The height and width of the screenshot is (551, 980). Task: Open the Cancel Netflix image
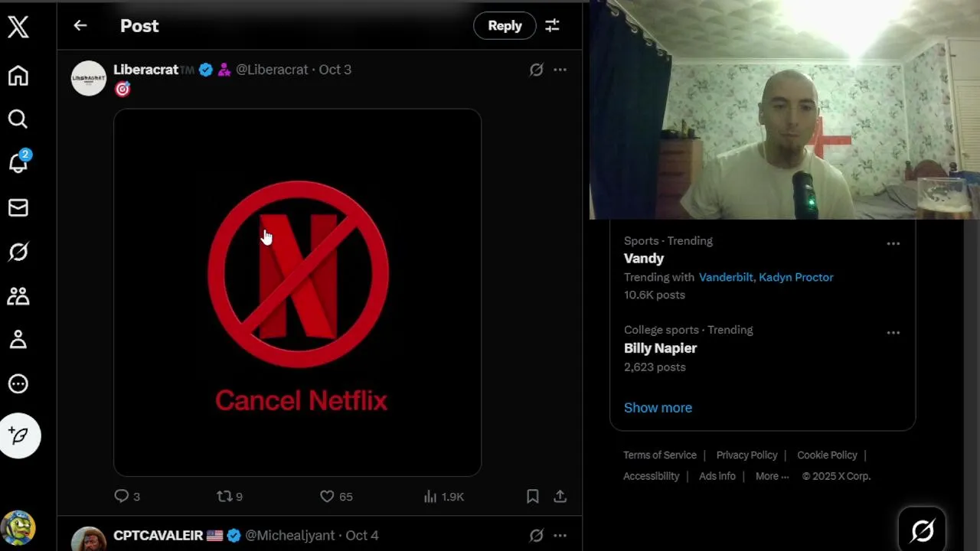[297, 292]
